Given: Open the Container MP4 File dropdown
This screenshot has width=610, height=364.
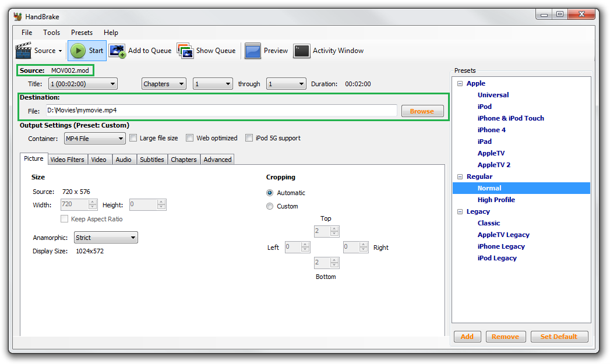Looking at the screenshot, I should point(94,139).
